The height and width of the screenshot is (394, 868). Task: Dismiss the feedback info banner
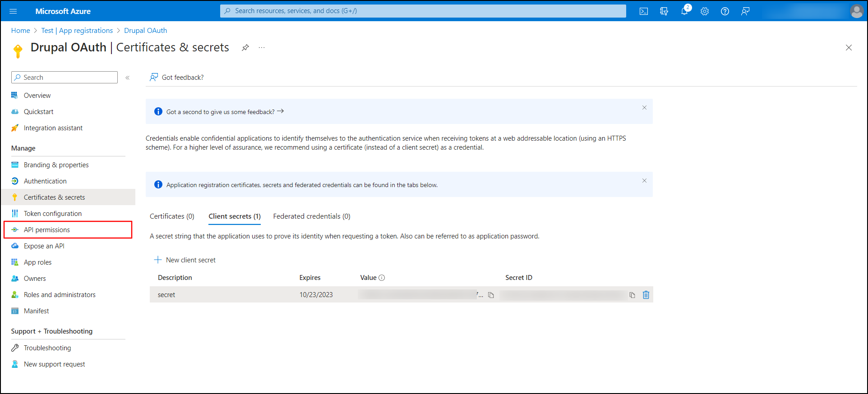pyautogui.click(x=644, y=108)
